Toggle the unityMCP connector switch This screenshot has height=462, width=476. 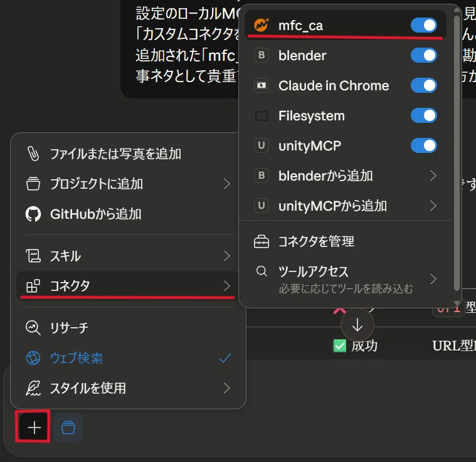(x=424, y=145)
